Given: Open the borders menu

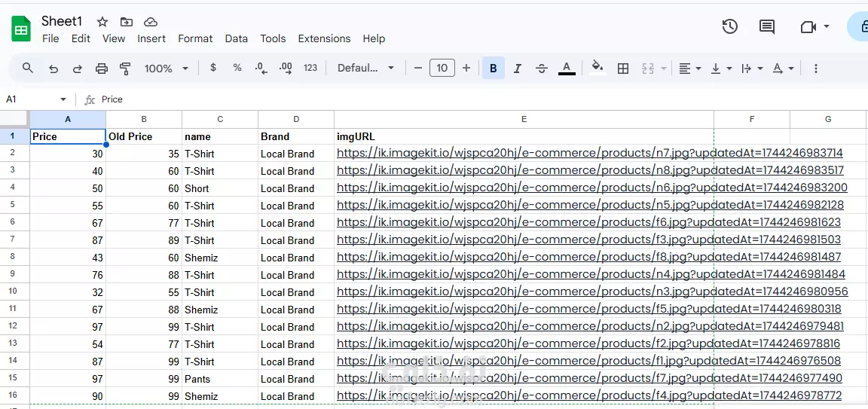Looking at the screenshot, I should coord(623,68).
